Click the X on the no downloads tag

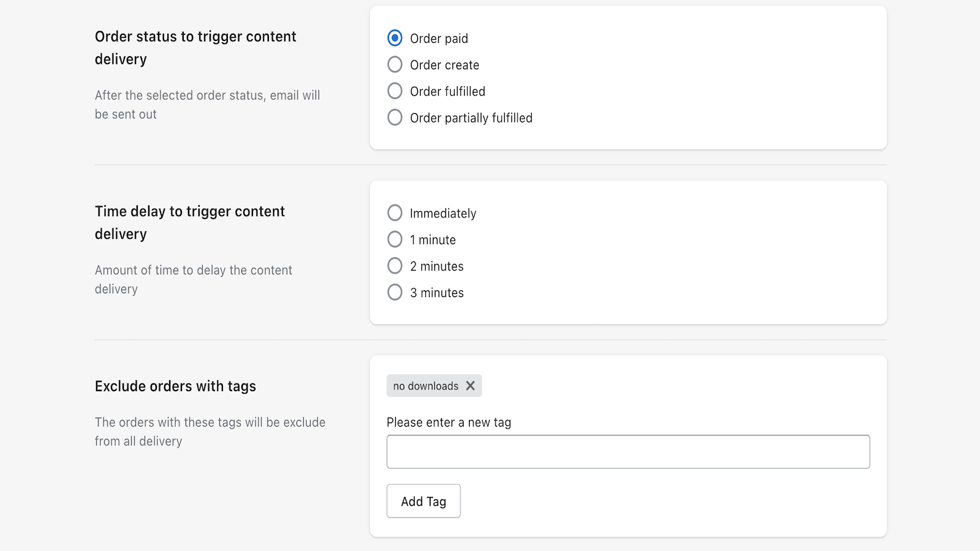tap(470, 386)
